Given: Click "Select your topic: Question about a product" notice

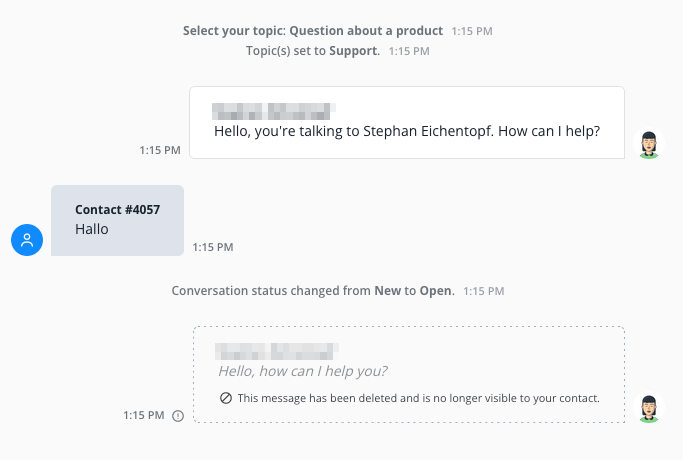Looking at the screenshot, I should click(x=312, y=31).
